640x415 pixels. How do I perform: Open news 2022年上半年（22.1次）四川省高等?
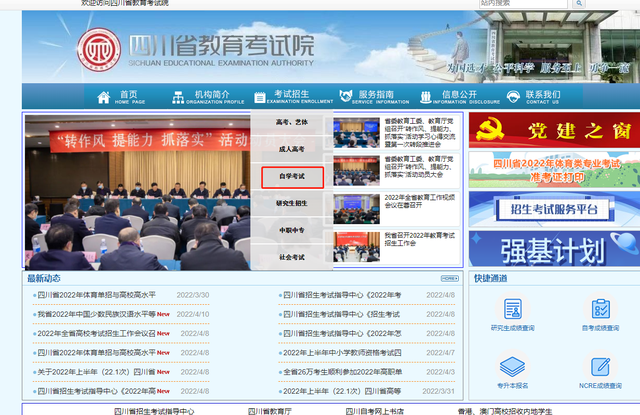click(x=342, y=391)
